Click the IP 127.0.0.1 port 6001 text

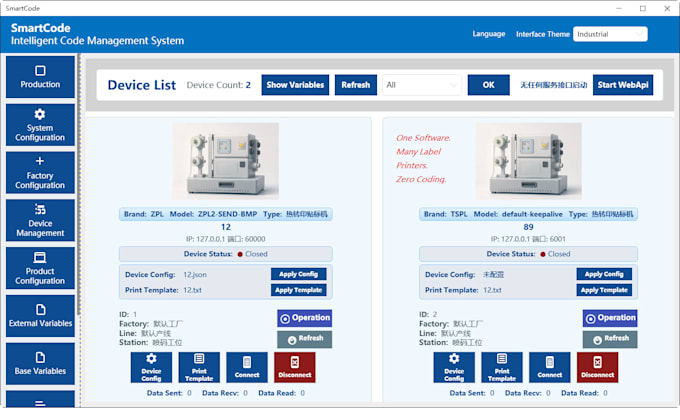coord(528,239)
